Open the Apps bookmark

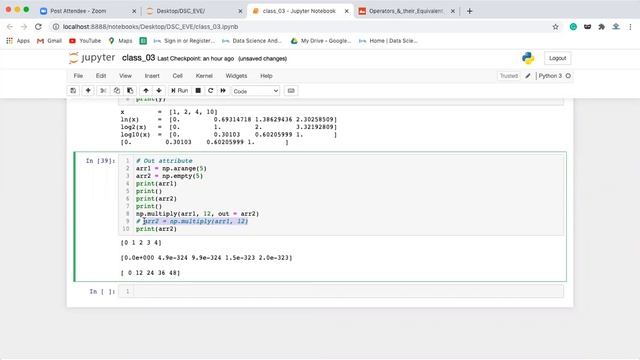[18, 41]
